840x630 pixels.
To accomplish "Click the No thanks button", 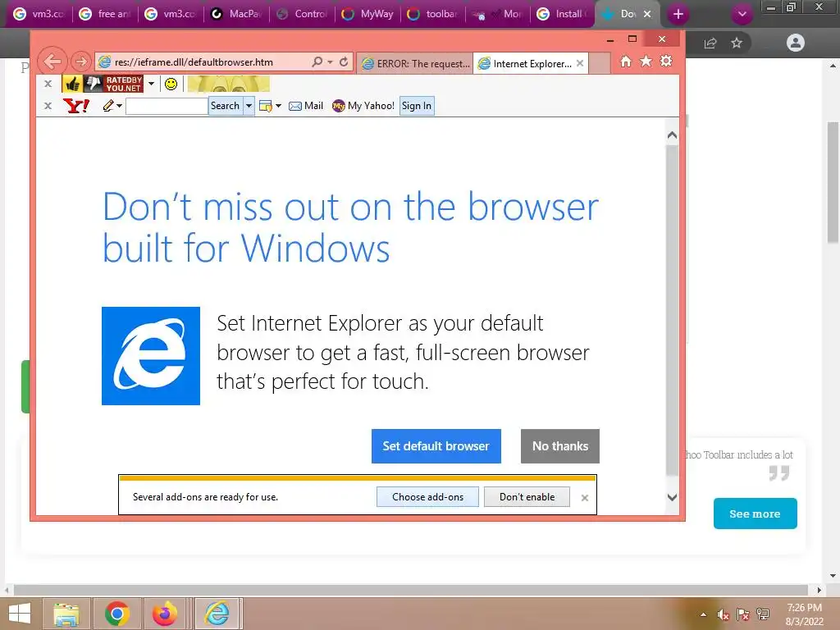I will (x=559, y=446).
